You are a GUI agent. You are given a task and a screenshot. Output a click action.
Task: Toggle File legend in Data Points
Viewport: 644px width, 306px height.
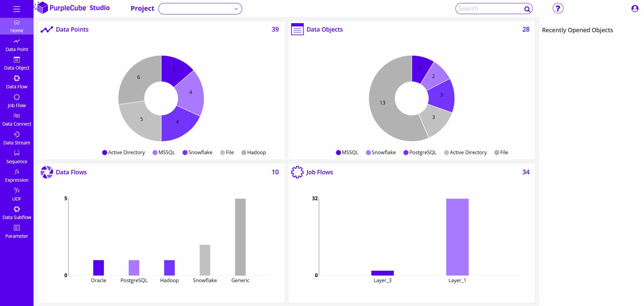pos(227,152)
